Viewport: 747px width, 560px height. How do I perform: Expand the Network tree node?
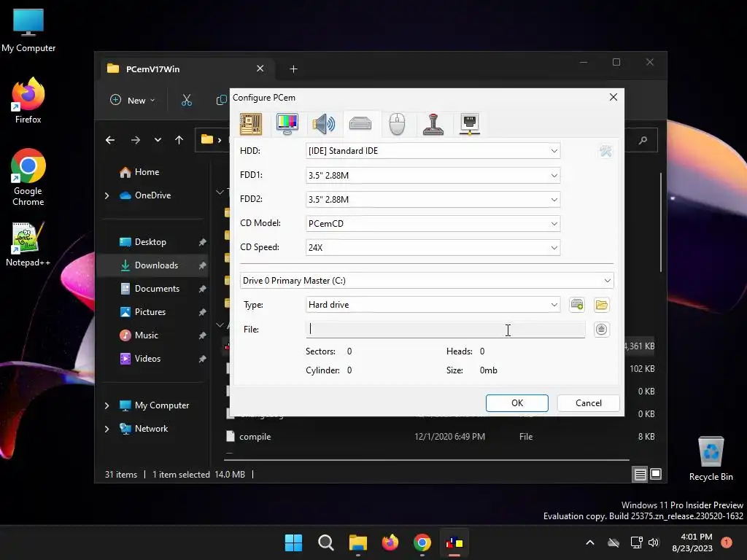tap(107, 429)
